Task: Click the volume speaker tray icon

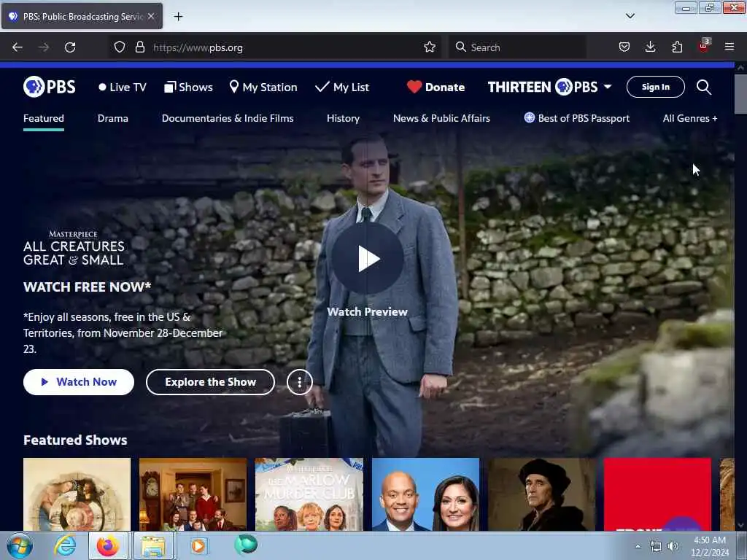Action: (673, 546)
